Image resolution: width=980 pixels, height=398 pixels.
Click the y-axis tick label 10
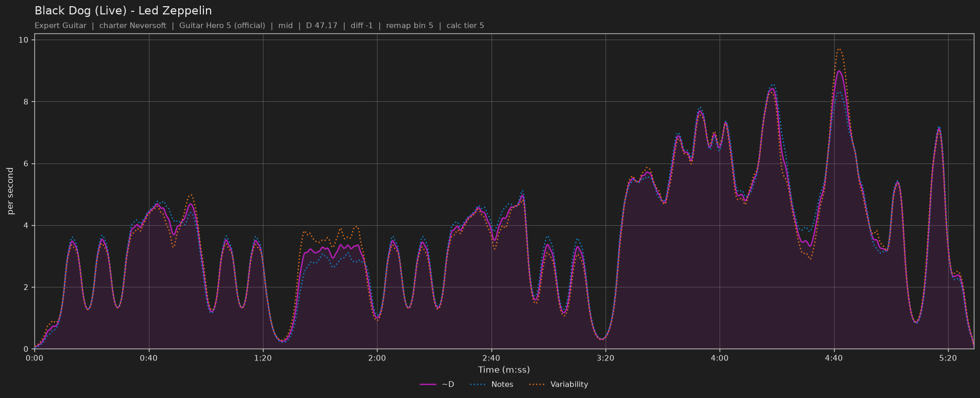(x=24, y=40)
